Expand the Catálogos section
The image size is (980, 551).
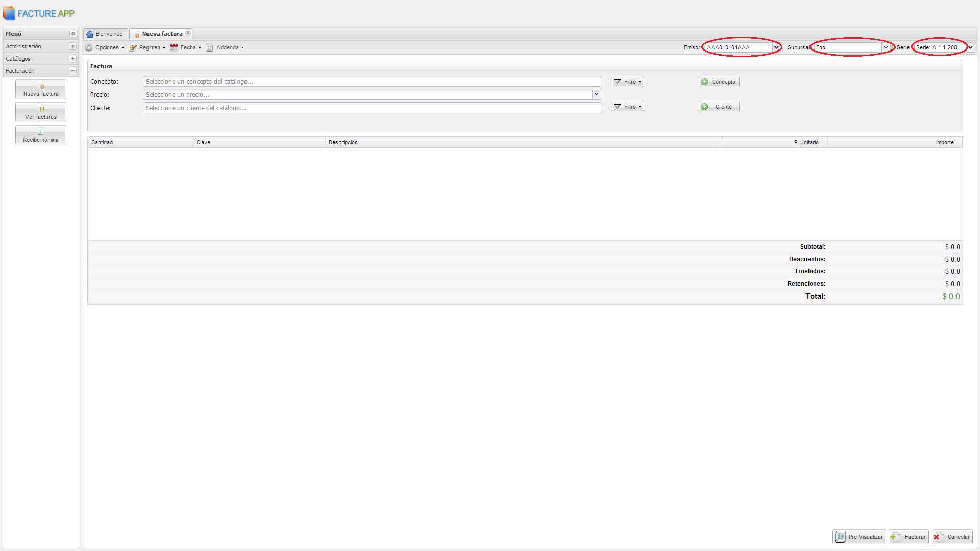pyautogui.click(x=72, y=59)
